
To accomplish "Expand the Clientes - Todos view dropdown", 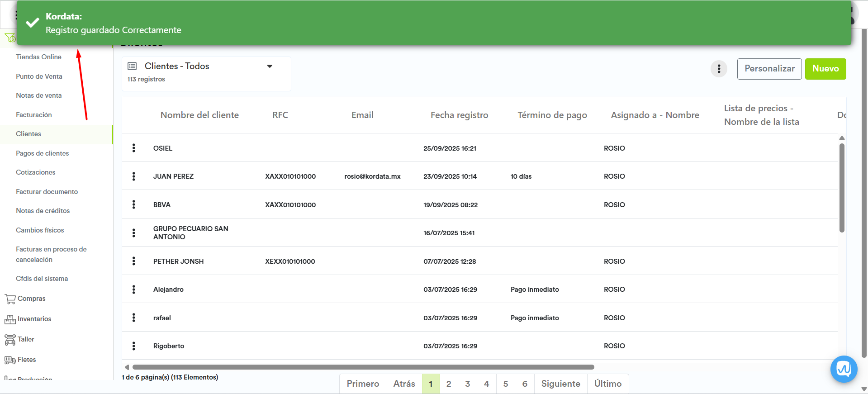I will [270, 66].
